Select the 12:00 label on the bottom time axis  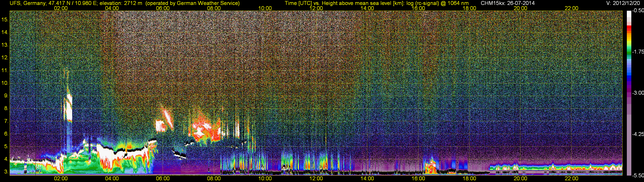tap(316, 179)
